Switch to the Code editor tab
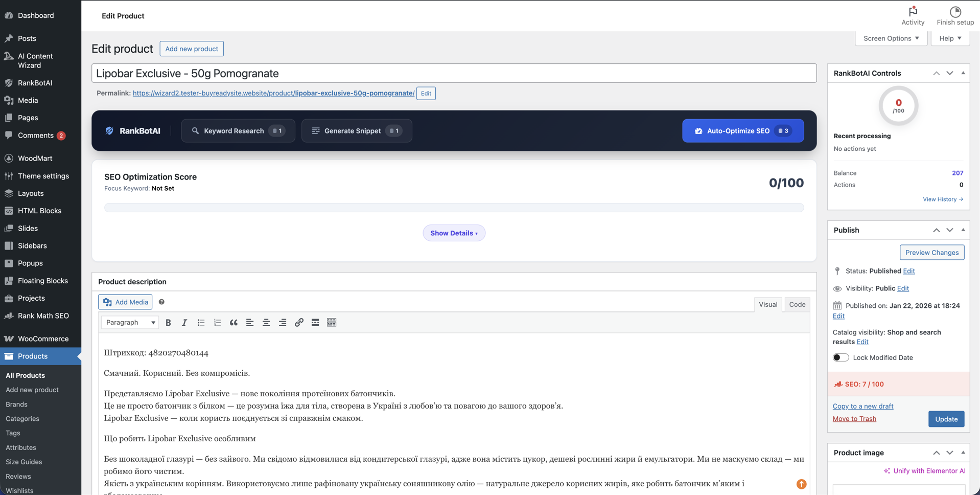Image resolution: width=980 pixels, height=495 pixels. coord(796,304)
